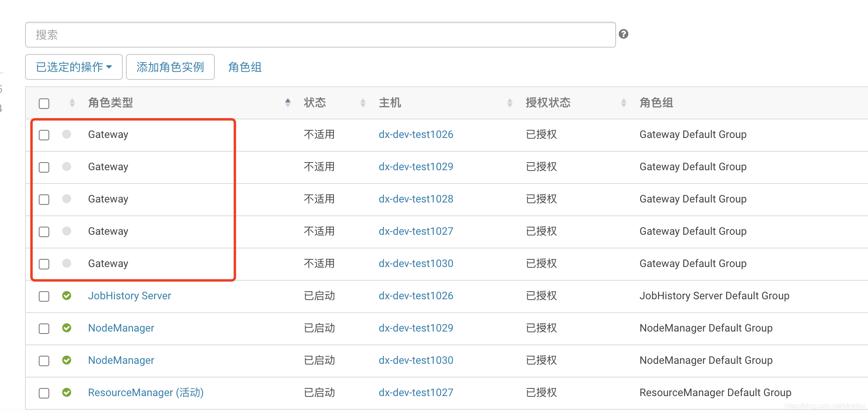The image size is (868, 413).
Task: Open the JobHistory Server role link
Action: coord(130,296)
